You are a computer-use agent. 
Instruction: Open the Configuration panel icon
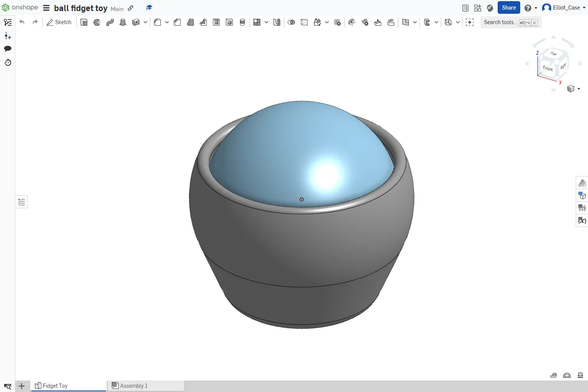coord(582,196)
